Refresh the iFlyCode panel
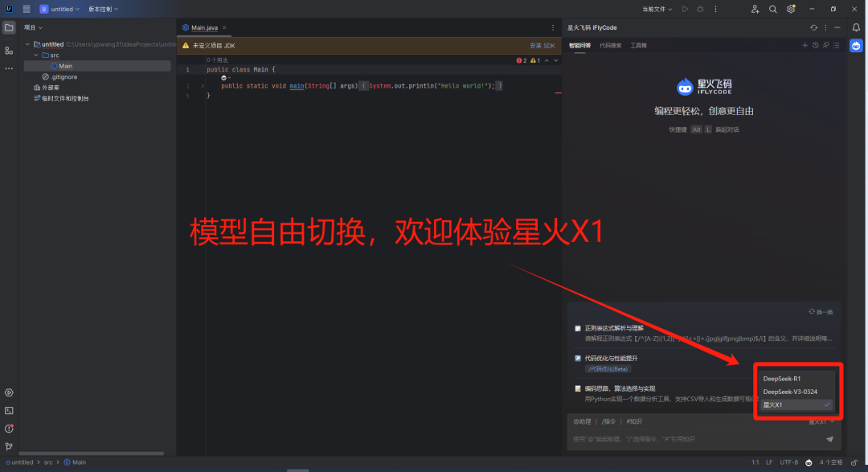 [x=813, y=27]
